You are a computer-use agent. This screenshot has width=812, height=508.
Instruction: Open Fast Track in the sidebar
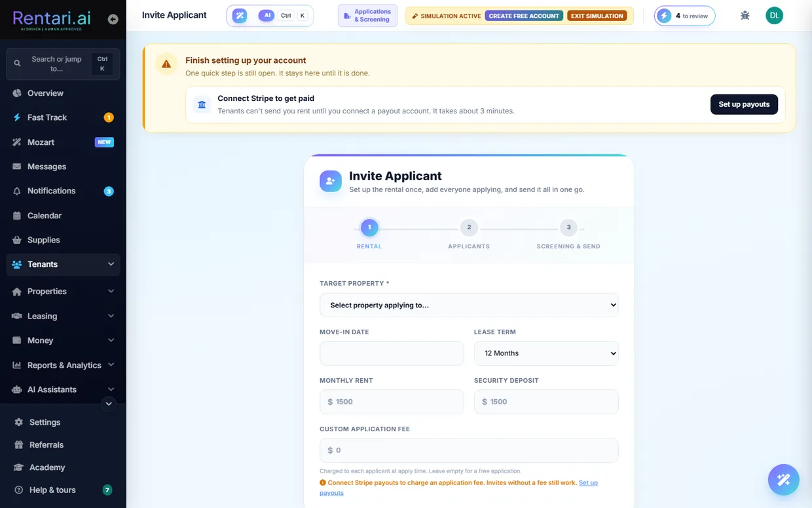click(x=63, y=117)
